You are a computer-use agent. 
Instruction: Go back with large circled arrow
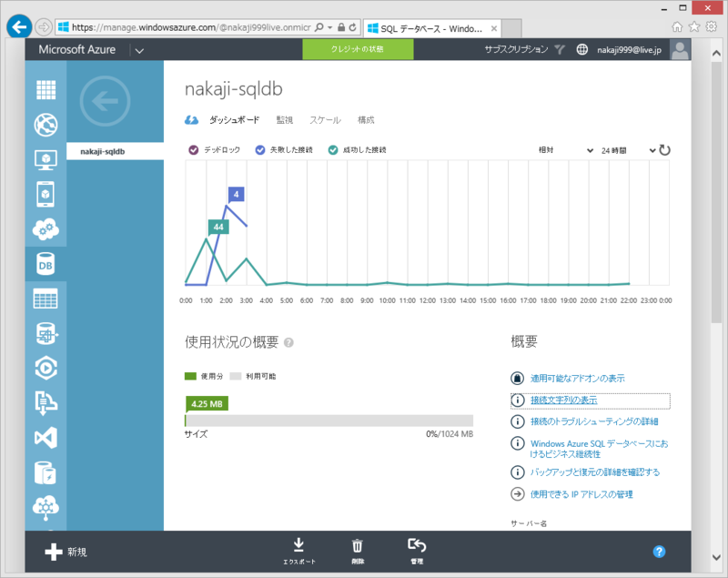[x=105, y=101]
